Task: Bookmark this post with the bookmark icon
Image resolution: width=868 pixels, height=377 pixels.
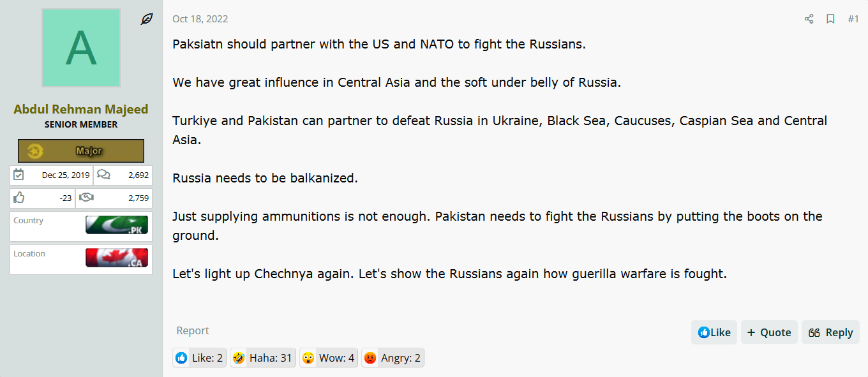Action: click(830, 19)
